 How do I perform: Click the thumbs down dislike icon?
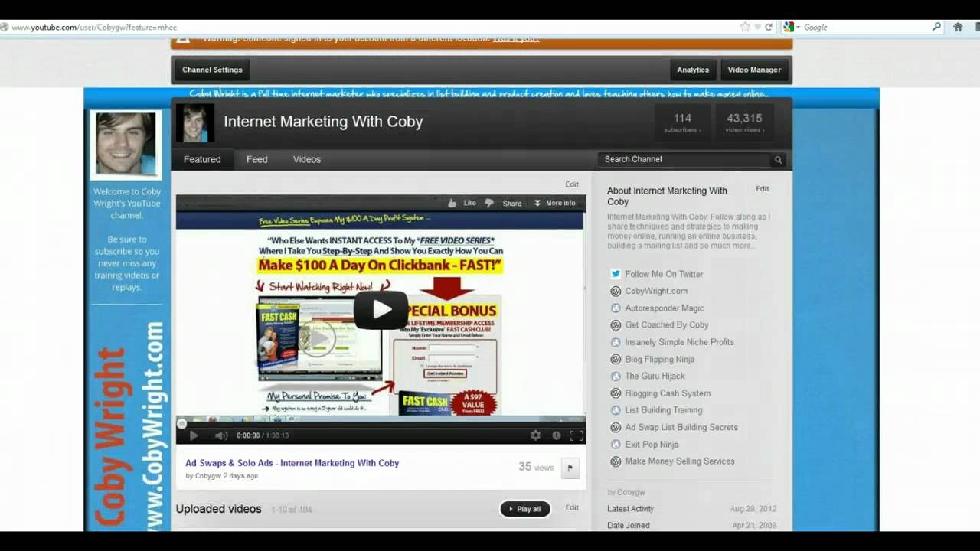pos(489,203)
